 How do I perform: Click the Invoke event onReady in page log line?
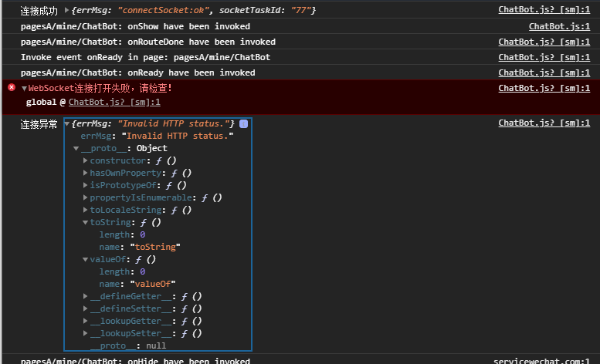(145, 57)
